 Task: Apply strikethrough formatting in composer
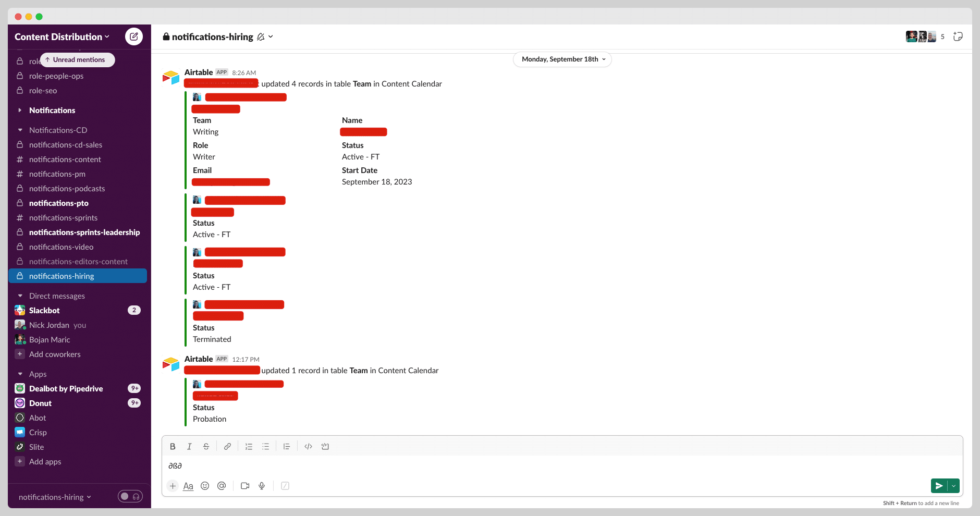206,447
